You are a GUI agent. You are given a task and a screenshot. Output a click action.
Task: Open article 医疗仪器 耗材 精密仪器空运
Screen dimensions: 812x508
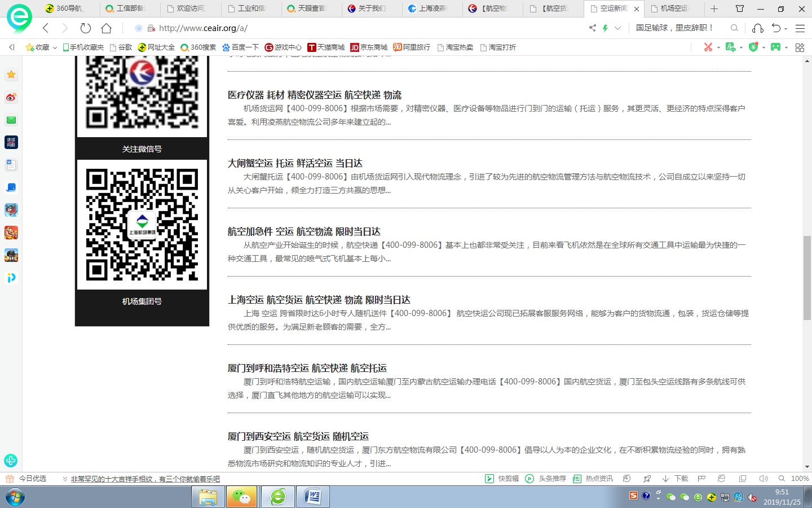[315, 95]
